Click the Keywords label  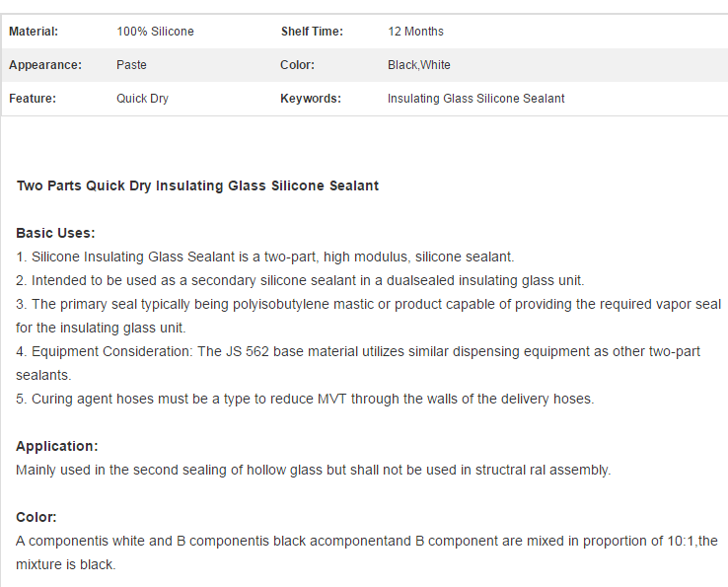[x=311, y=99]
